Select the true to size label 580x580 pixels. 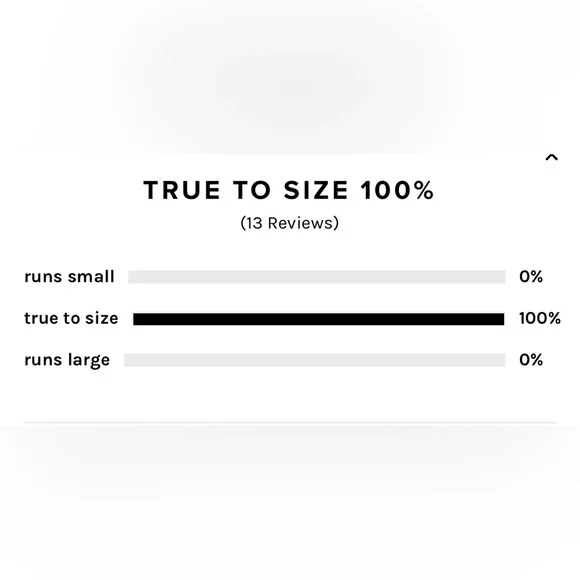point(71,318)
